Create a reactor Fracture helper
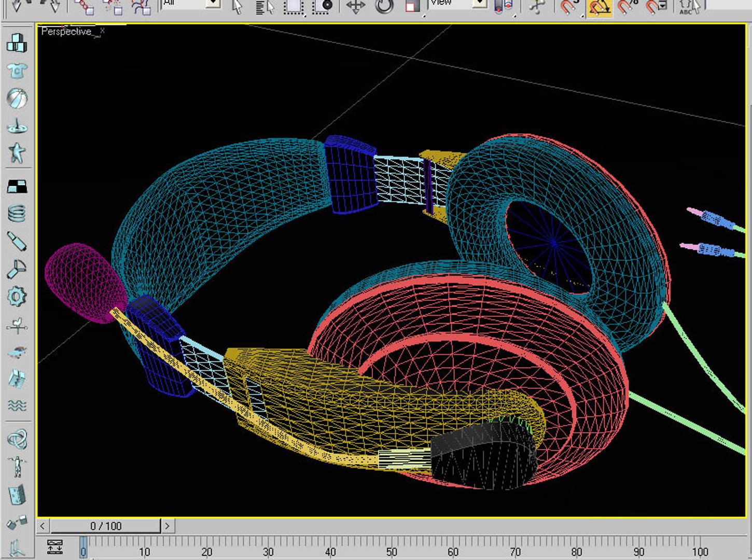This screenshot has height=560, width=752. [x=17, y=379]
